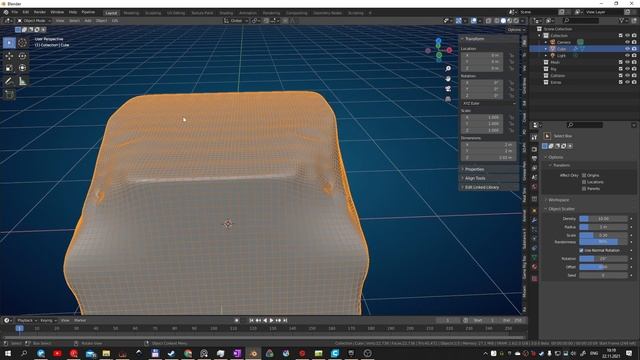
Task: Hide the Cube object with its eye icon
Action: point(627,49)
